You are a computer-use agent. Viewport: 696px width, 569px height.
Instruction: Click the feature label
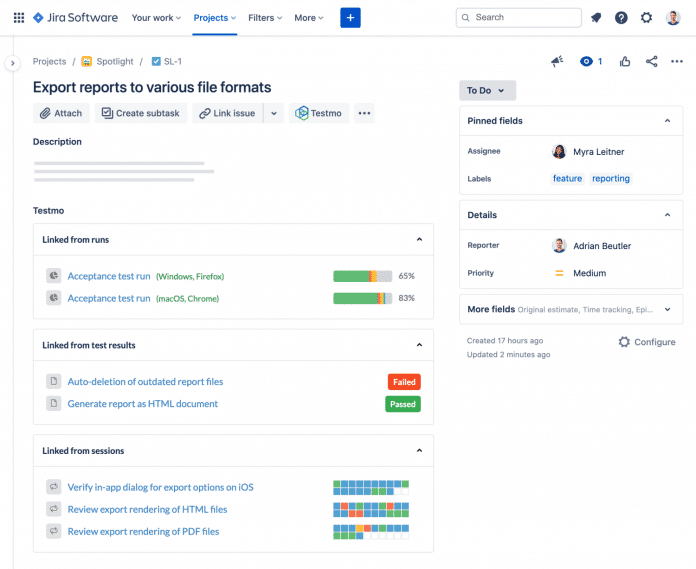567,178
